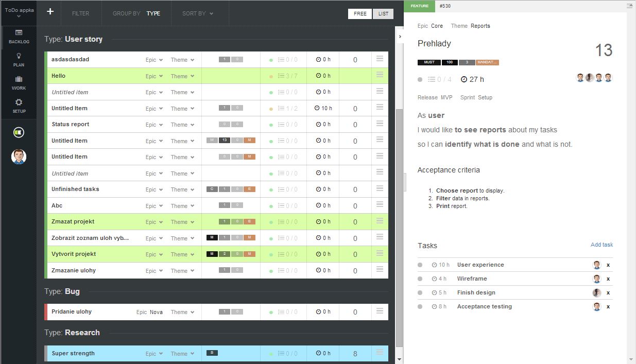Open the Work briefcase section

19,81
